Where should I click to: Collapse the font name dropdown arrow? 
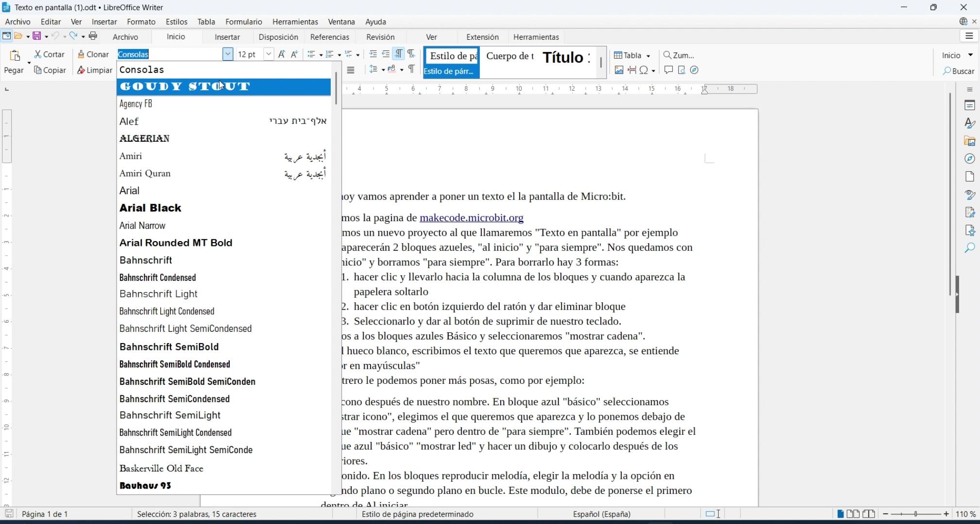227,54
